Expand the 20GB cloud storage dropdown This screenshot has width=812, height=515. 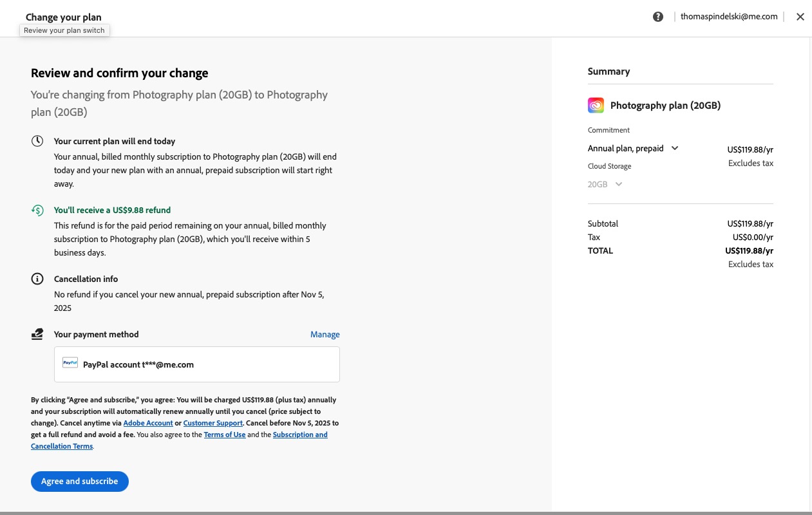point(605,184)
